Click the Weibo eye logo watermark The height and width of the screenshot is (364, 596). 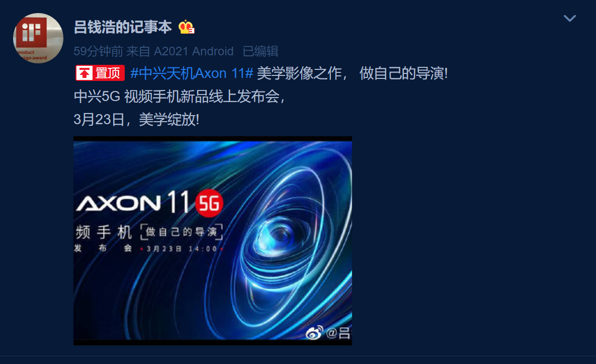click(x=315, y=332)
